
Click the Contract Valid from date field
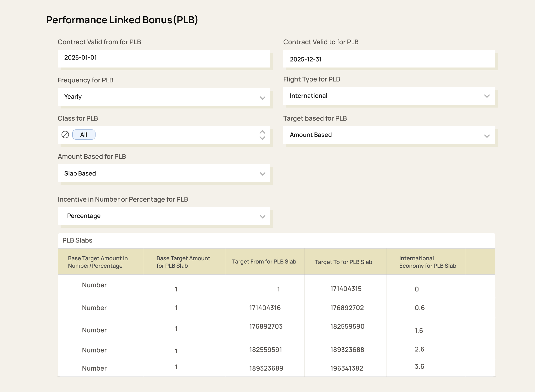point(163,58)
